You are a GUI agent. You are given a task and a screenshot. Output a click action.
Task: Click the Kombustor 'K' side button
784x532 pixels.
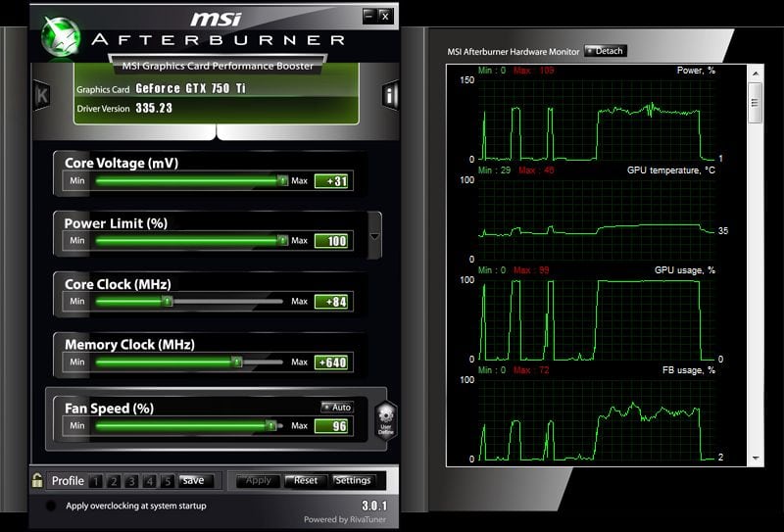tap(41, 95)
